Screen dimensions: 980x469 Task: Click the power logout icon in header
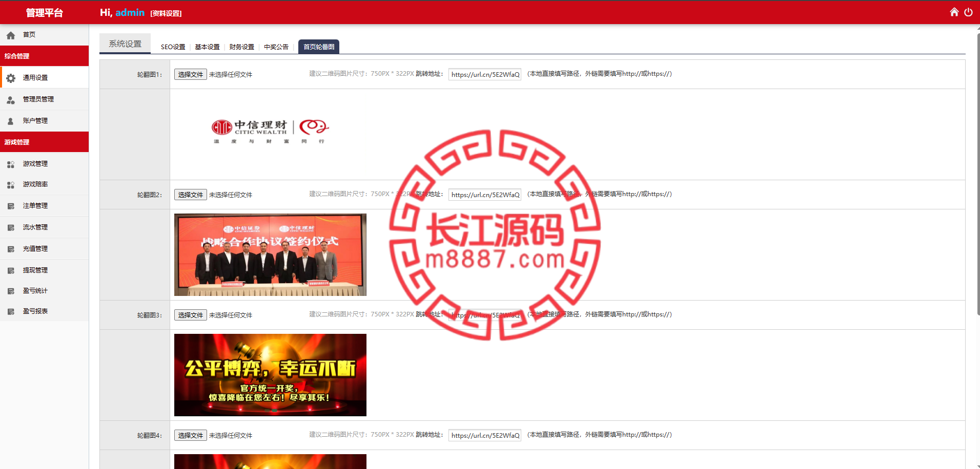click(x=968, y=12)
